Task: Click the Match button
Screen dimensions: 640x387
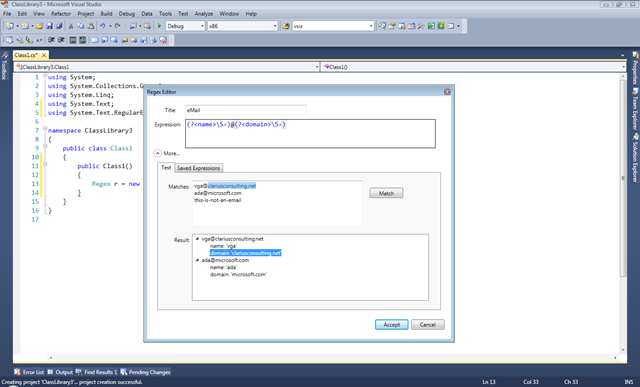Action: 386,193
